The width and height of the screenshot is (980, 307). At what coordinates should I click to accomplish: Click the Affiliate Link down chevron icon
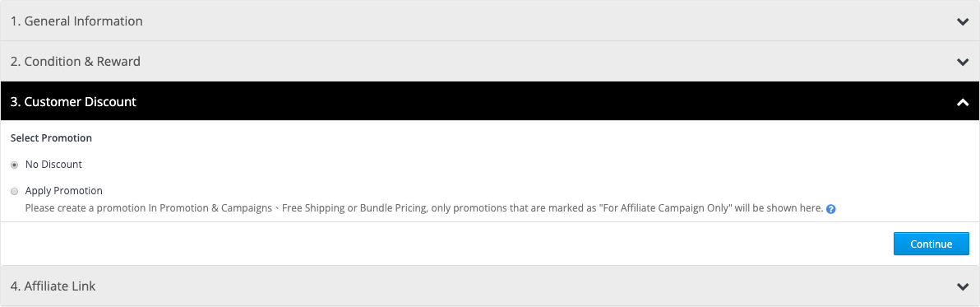pyautogui.click(x=963, y=286)
